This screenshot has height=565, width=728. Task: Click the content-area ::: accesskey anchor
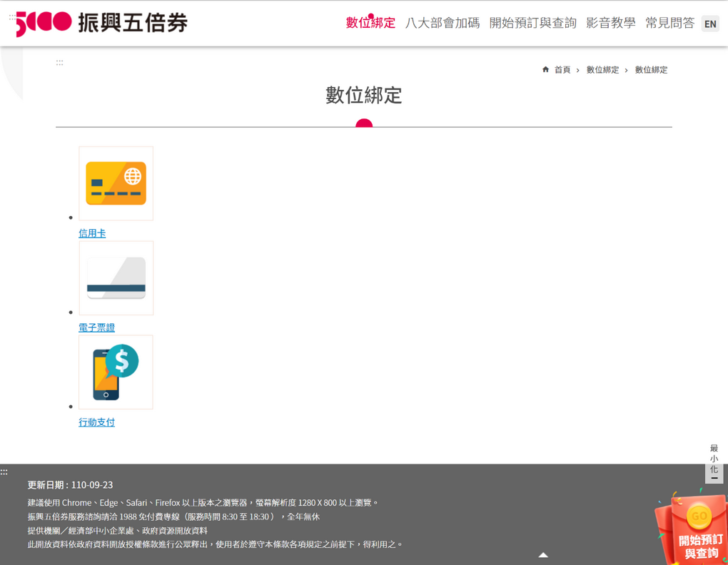(59, 63)
